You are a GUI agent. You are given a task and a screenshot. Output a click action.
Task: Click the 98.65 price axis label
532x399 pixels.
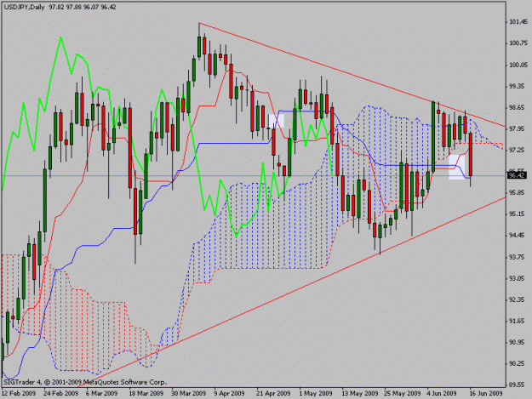(518, 108)
